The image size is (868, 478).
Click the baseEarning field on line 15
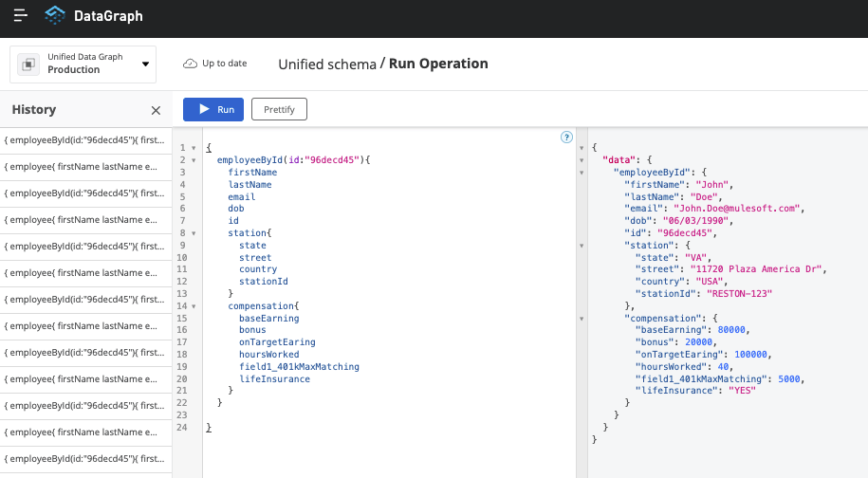269,319
